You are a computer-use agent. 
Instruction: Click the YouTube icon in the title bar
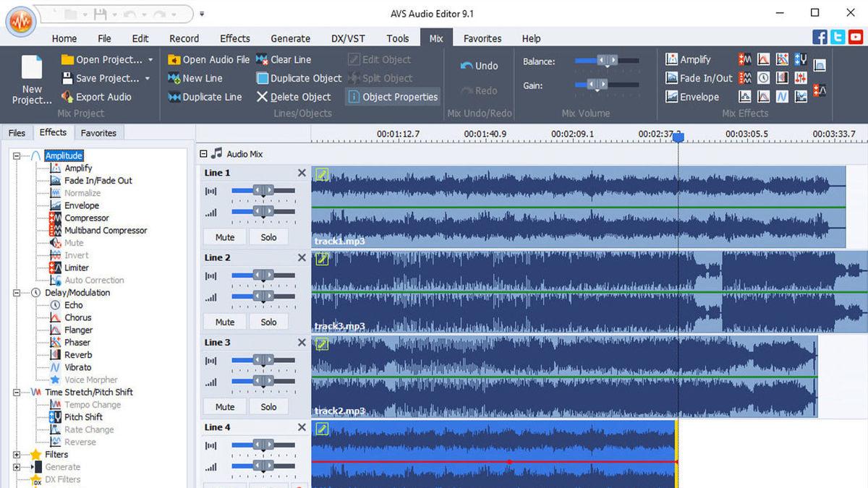tap(856, 37)
